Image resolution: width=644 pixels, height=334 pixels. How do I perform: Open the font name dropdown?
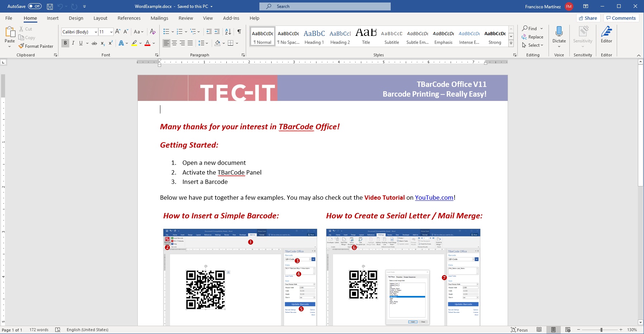tap(96, 32)
